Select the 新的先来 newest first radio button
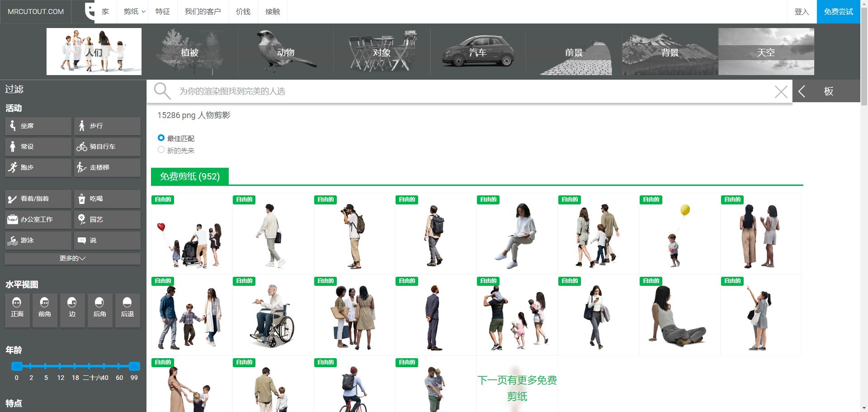The width and height of the screenshot is (868, 412). [161, 150]
